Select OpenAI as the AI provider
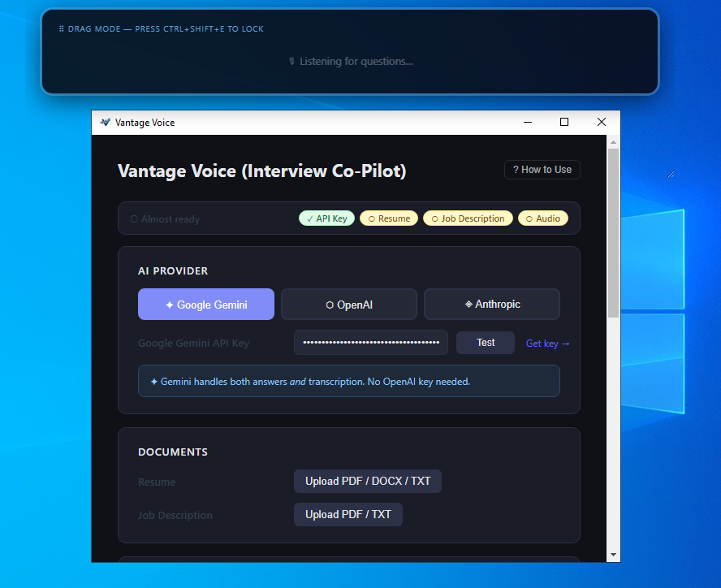Viewport: 721px width, 588px height. click(348, 304)
